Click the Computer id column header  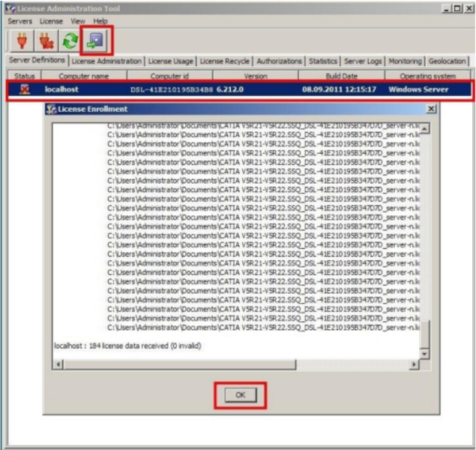click(169, 76)
